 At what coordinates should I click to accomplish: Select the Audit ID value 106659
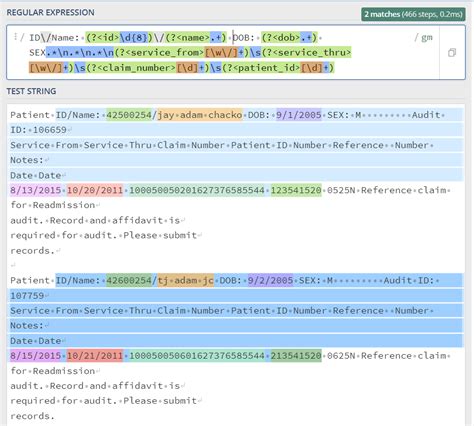tap(50, 130)
